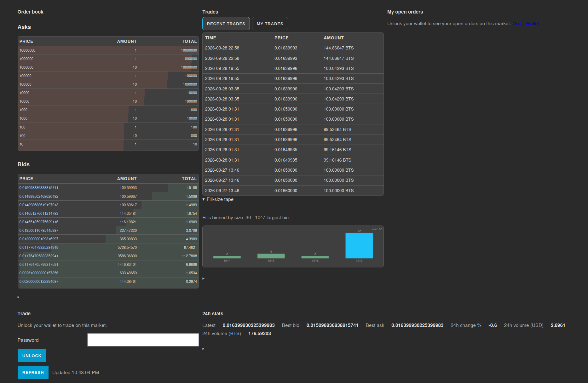The width and height of the screenshot is (588, 383).
Task: Open the My Trades tab
Action: pyautogui.click(x=270, y=24)
